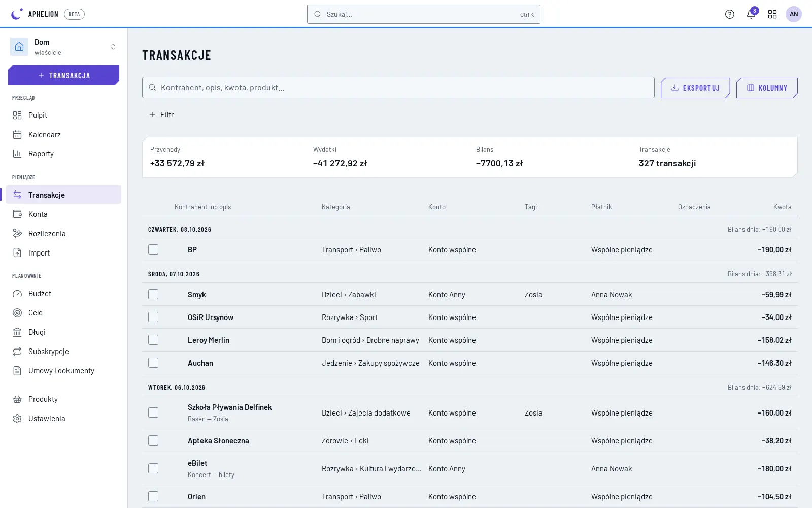Click the Środa, 07.10.2026 date header
The width and height of the screenshot is (812, 508).
[174, 274]
